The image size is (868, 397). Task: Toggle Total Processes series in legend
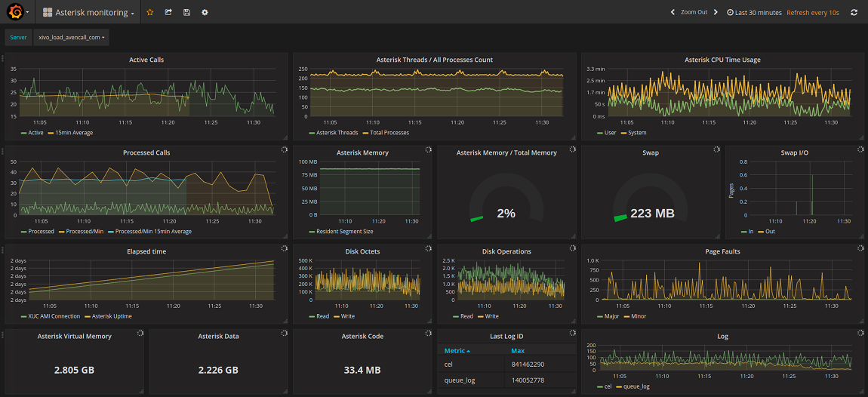pyautogui.click(x=389, y=133)
